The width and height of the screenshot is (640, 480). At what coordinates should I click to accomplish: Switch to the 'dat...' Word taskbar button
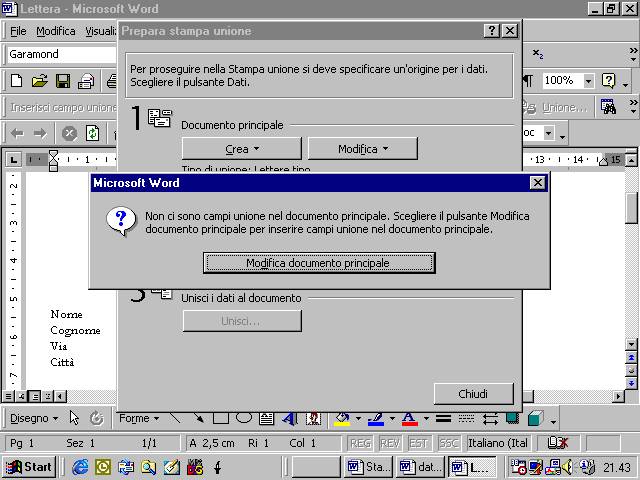(x=420, y=467)
